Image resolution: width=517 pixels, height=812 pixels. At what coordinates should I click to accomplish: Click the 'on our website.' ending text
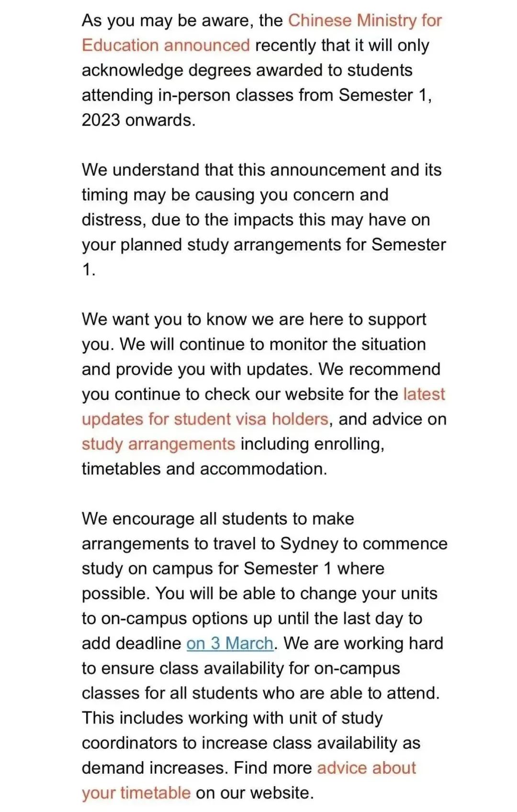coord(255,793)
